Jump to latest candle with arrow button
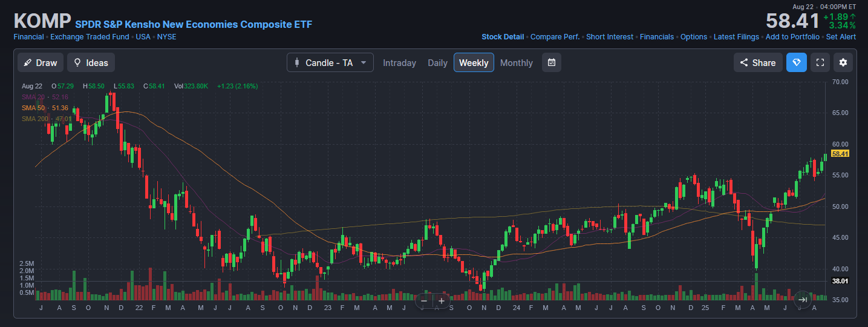Viewport: 868px width, 327px height. [803, 299]
